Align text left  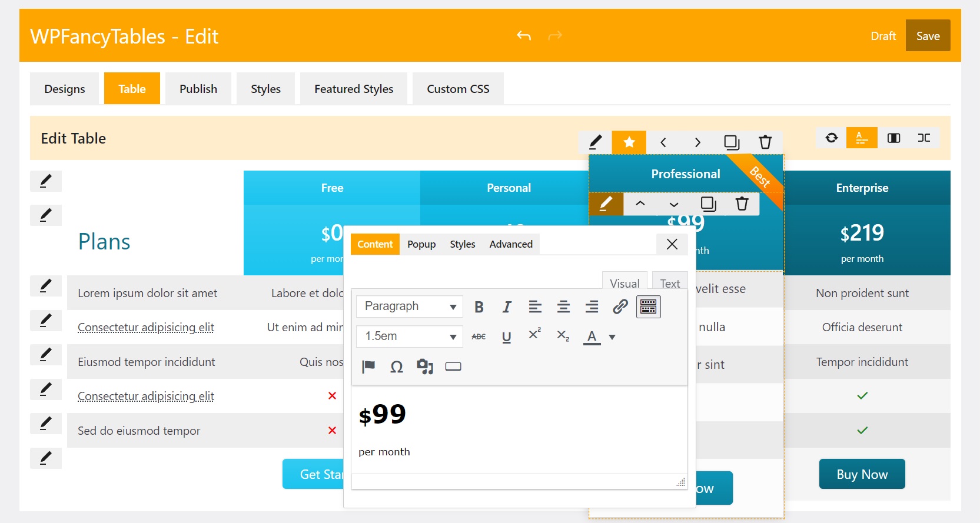point(535,307)
